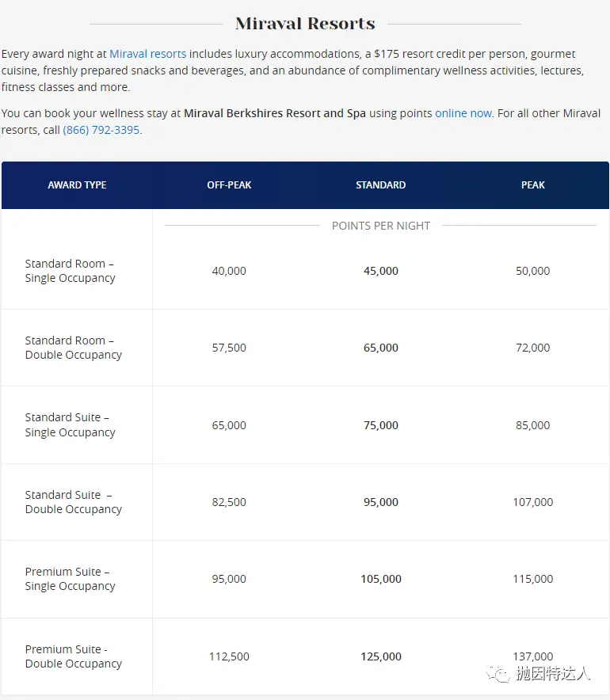Click the Standard Room – Single Occupancy row label

tap(70, 271)
